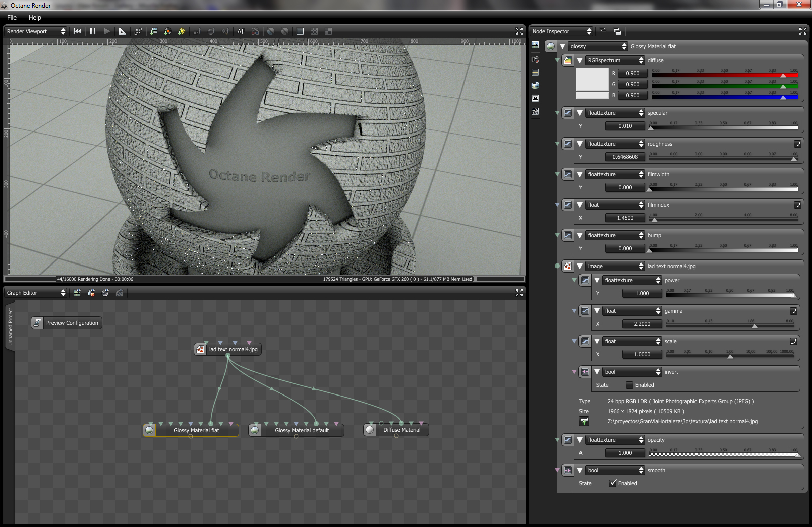Click the roughness value field 0.6468608
812x527 pixels.
point(625,157)
